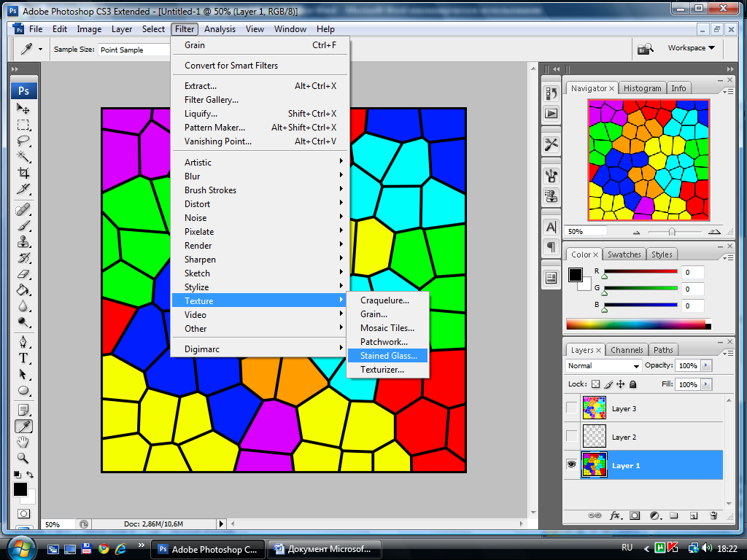The image size is (747, 560).
Task: Add a layer mask
Action: point(635,516)
